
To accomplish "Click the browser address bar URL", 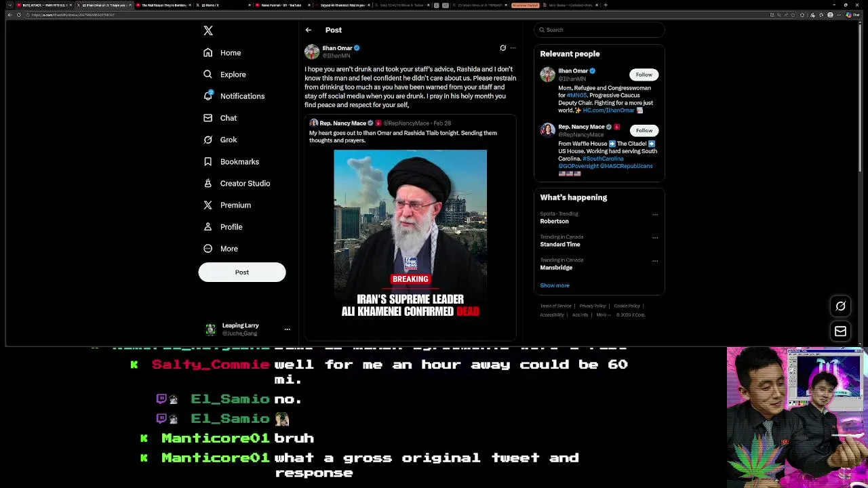I will pyautogui.click(x=75, y=15).
